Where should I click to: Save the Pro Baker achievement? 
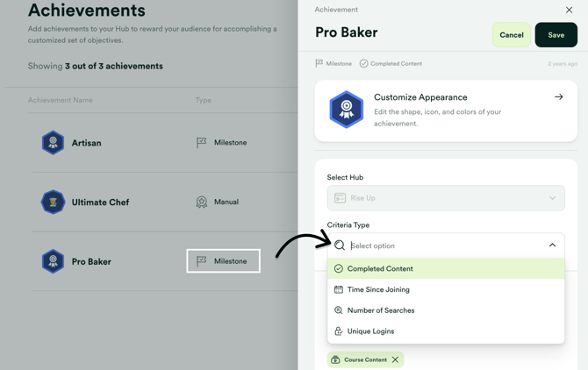[556, 35]
